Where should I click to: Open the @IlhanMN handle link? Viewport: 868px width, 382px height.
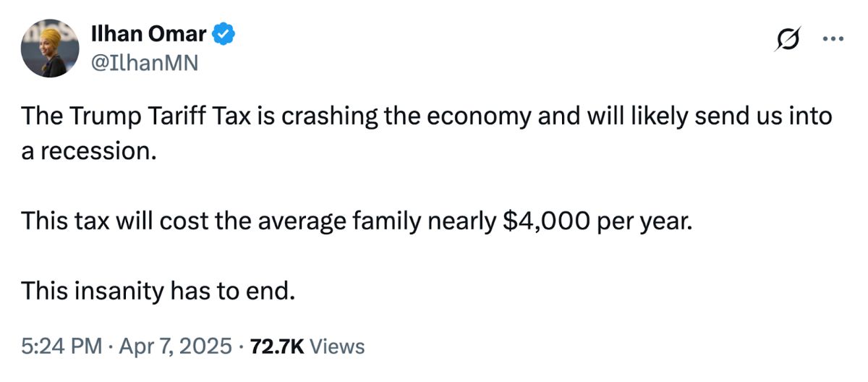pyautogui.click(x=145, y=64)
